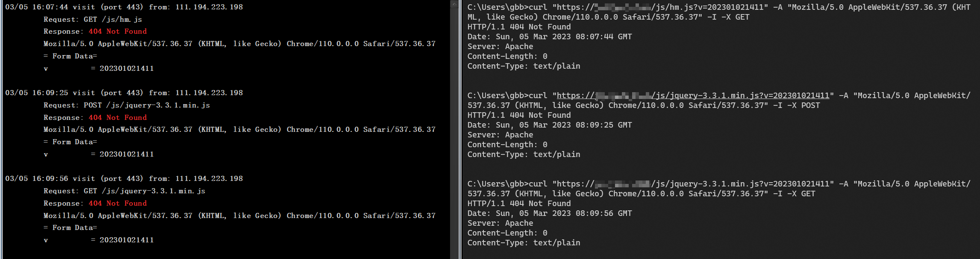Click the last Content-Type: text/plain line
This screenshot has width=980, height=259.
click(524, 243)
